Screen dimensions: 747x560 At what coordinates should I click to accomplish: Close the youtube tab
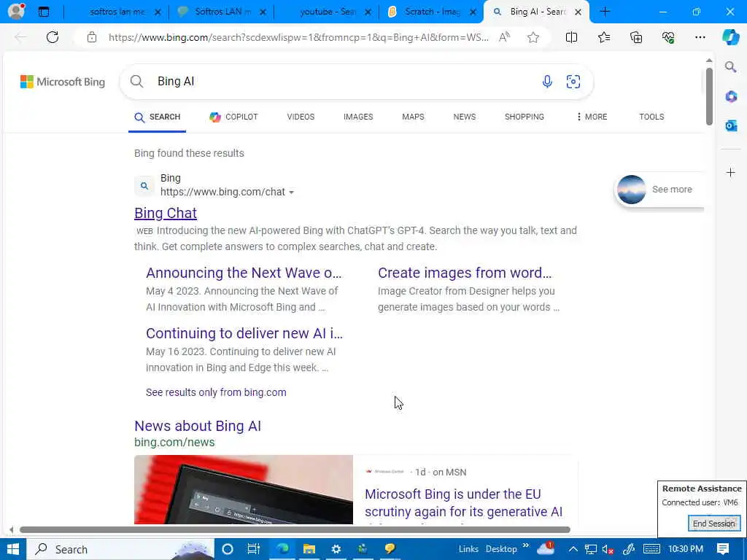click(368, 12)
